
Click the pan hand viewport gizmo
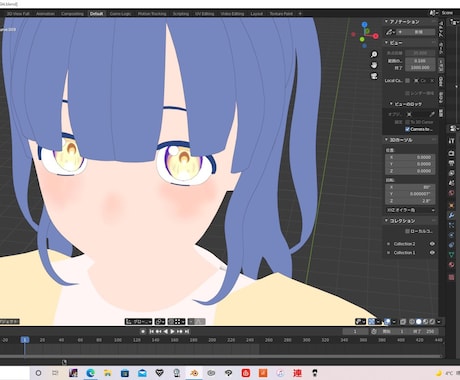[374, 65]
